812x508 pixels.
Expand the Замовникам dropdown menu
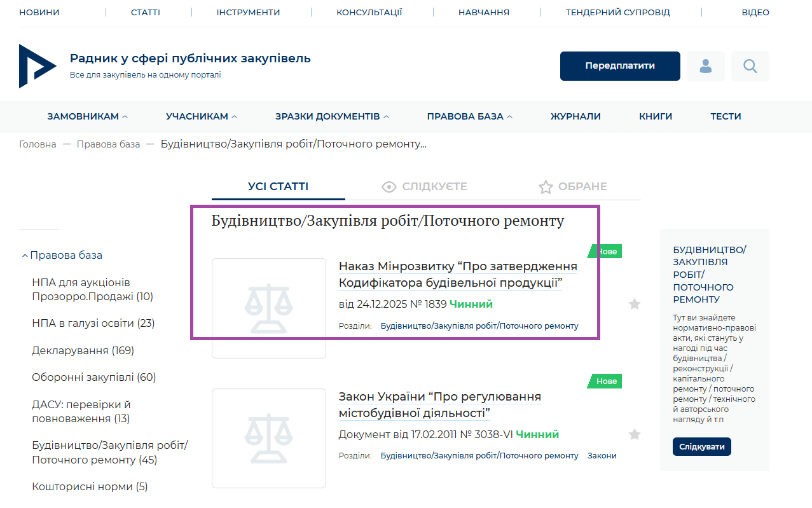pyautogui.click(x=87, y=116)
